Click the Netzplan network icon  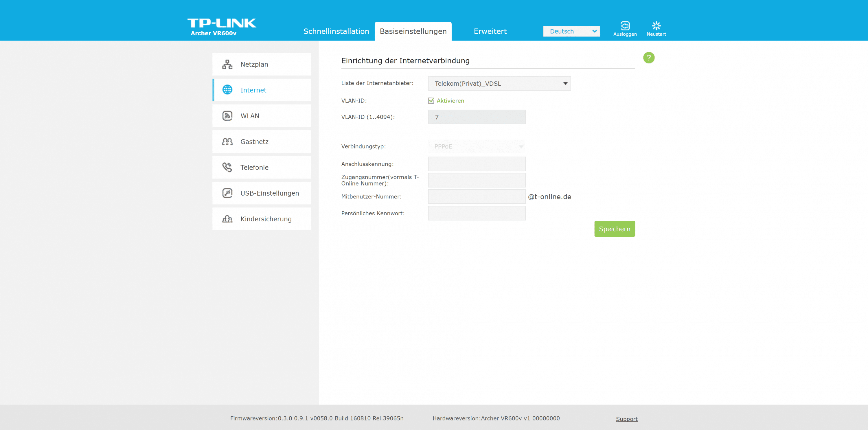pos(227,64)
